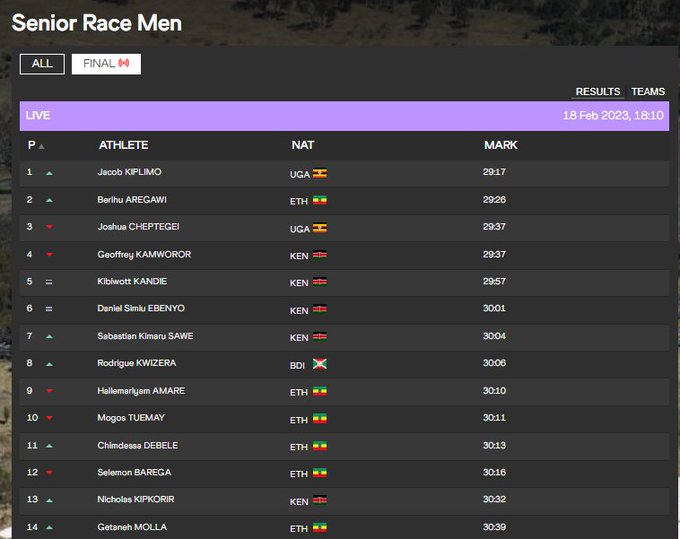Screen dimensions: 680x539
Task: Open Getaneh MOLLA athlete profile
Action: (x=132, y=527)
